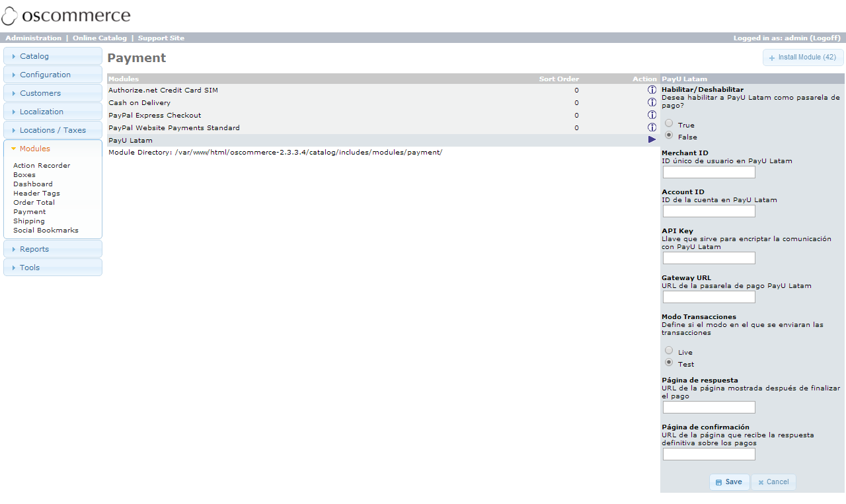
Task: Select True for Habilitar/Deshabilitar
Action: point(669,124)
